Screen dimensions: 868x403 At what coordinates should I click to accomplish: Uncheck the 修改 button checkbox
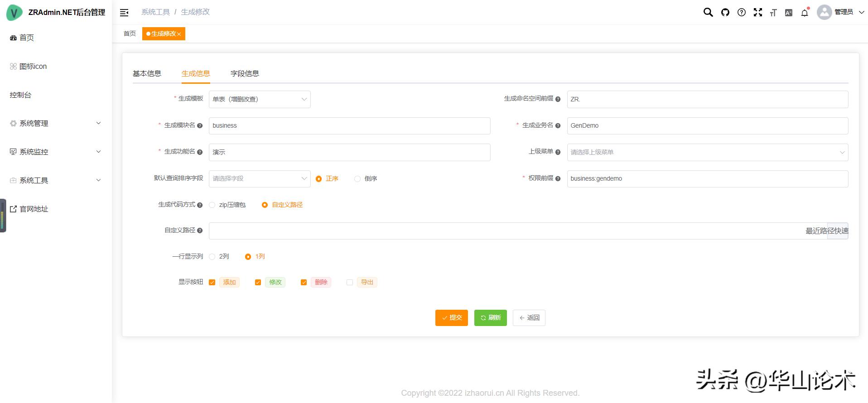point(258,283)
